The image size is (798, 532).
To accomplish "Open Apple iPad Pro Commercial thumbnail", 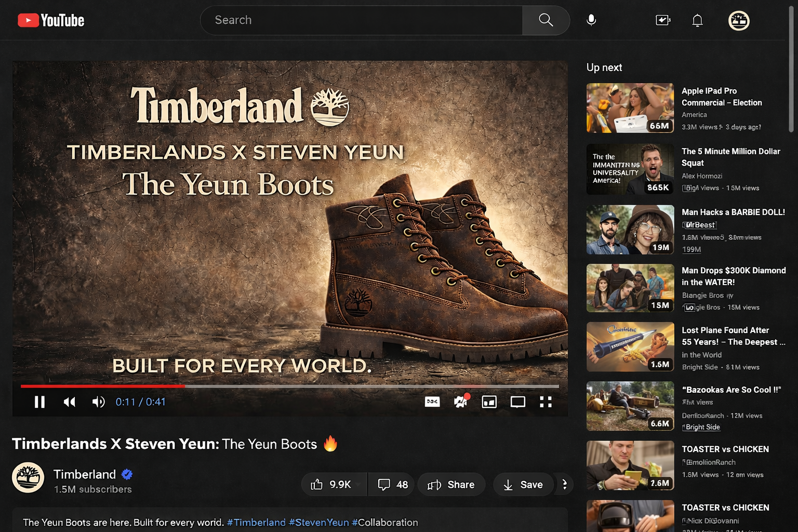I will [x=630, y=108].
